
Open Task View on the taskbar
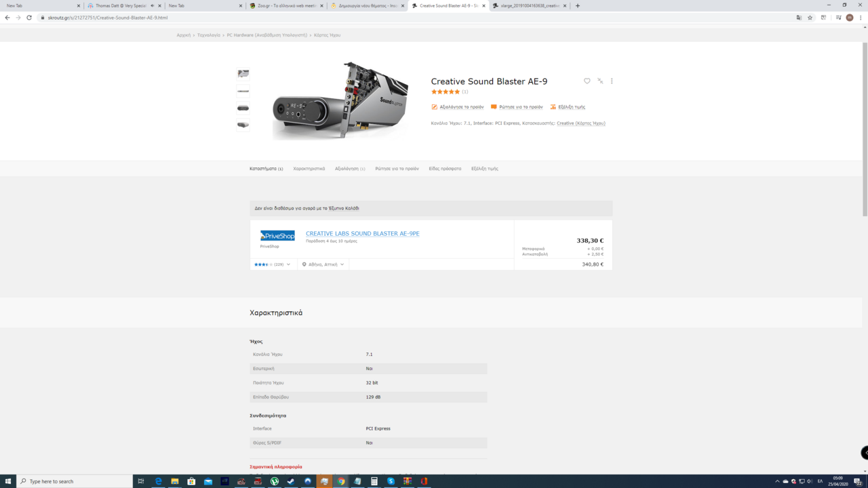141,481
